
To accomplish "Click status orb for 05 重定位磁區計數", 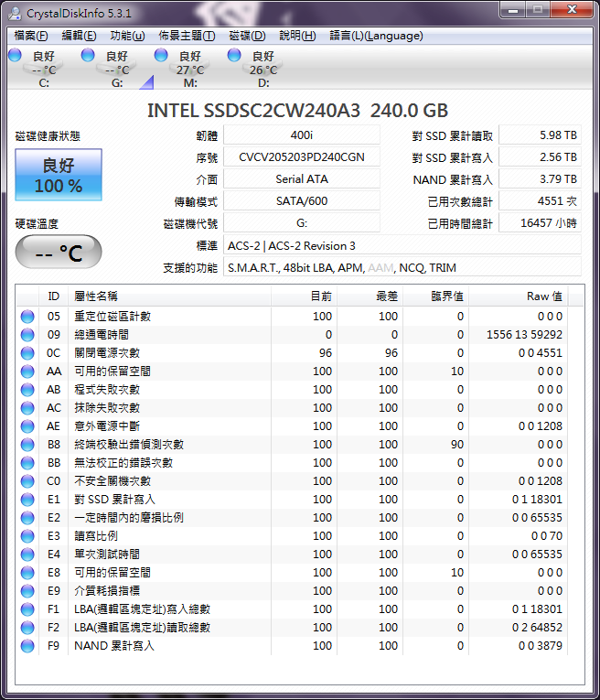I will [27, 316].
